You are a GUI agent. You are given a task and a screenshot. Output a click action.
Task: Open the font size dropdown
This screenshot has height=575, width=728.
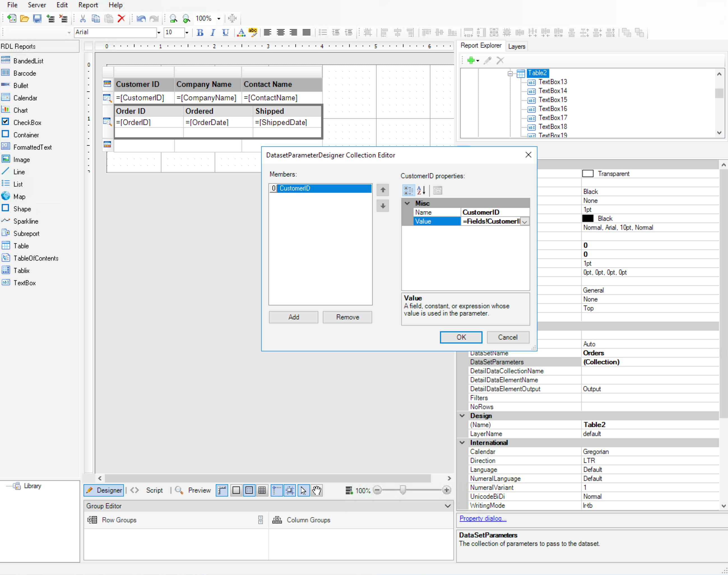[187, 32]
